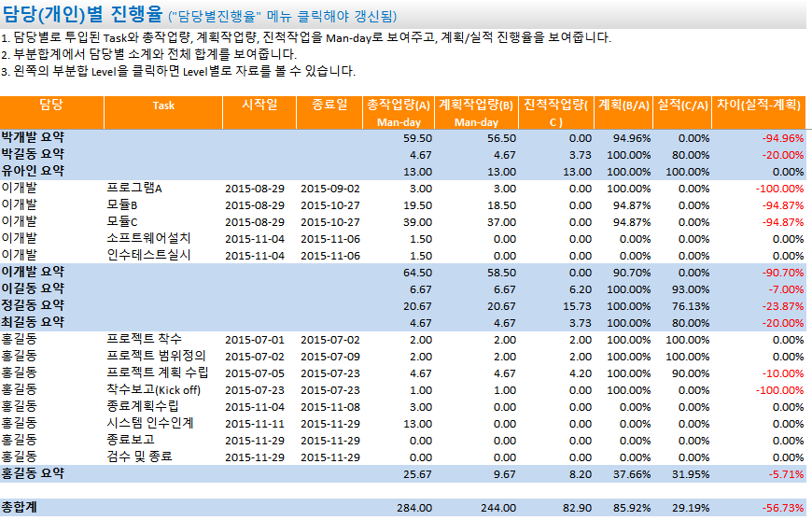Click the 소프트웨어설치 task cell
Image resolution: width=812 pixels, height=520 pixels.
[x=148, y=239]
